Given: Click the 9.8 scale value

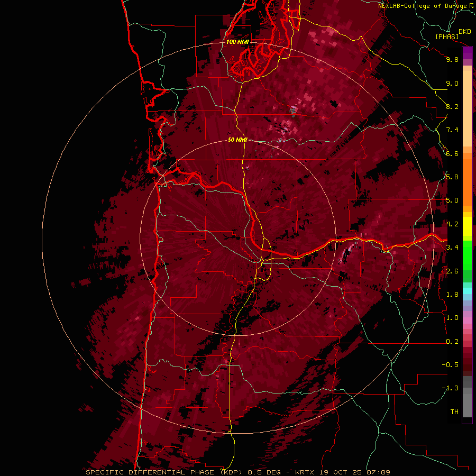Looking at the screenshot, I should pos(452,59).
